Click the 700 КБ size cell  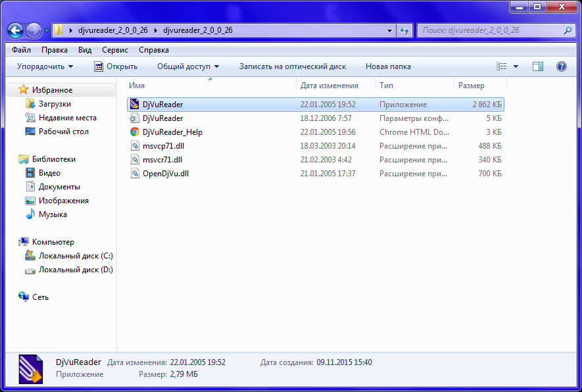pos(489,174)
